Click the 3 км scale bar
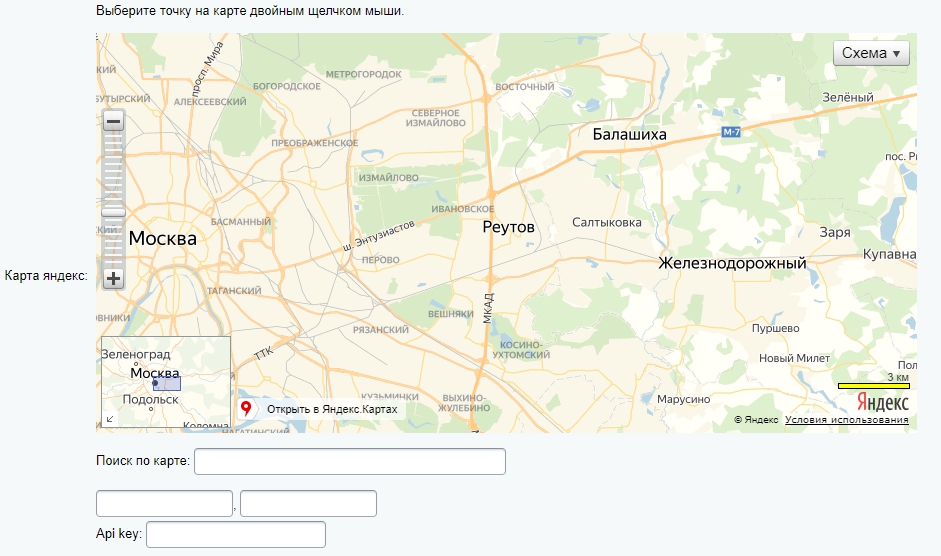Image resolution: width=941 pixels, height=556 pixels. tap(874, 386)
